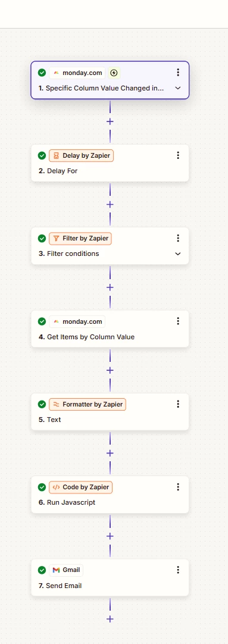Open three-dot menu on monday.com trigger step
The width and height of the screenshot is (228, 644).
click(x=178, y=73)
